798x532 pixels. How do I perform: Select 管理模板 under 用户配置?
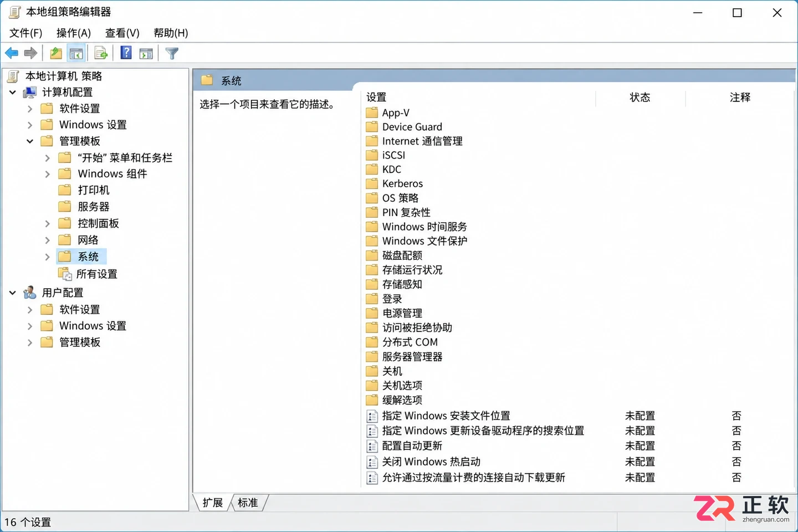(80, 342)
